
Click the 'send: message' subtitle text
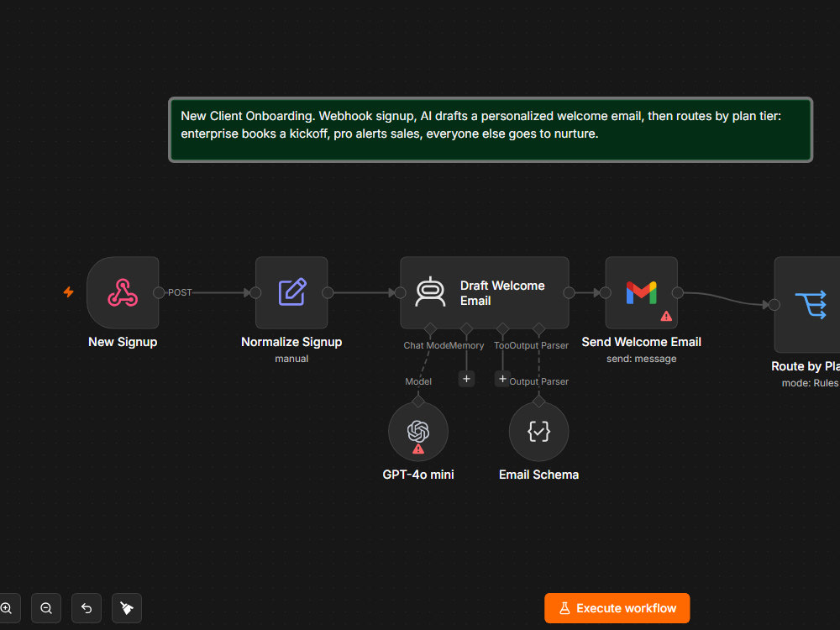click(x=641, y=359)
